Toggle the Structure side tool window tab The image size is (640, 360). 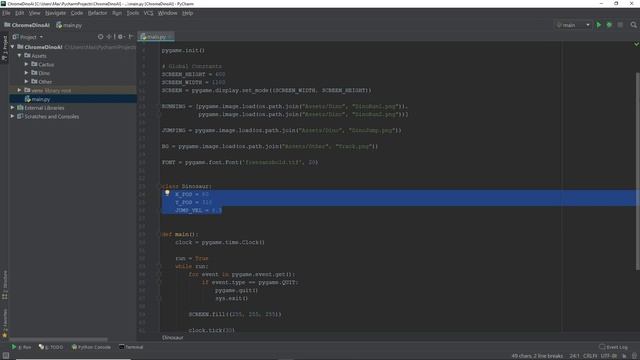[x=4, y=284]
